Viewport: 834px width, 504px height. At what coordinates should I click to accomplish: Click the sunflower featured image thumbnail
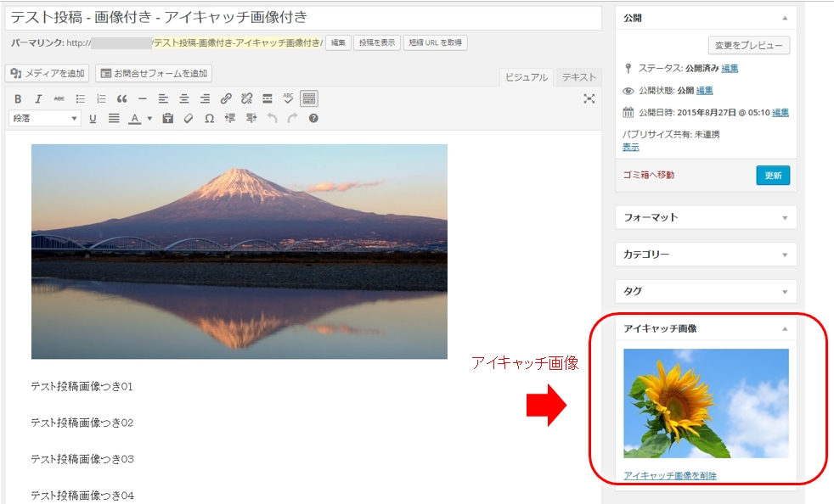[706, 404]
